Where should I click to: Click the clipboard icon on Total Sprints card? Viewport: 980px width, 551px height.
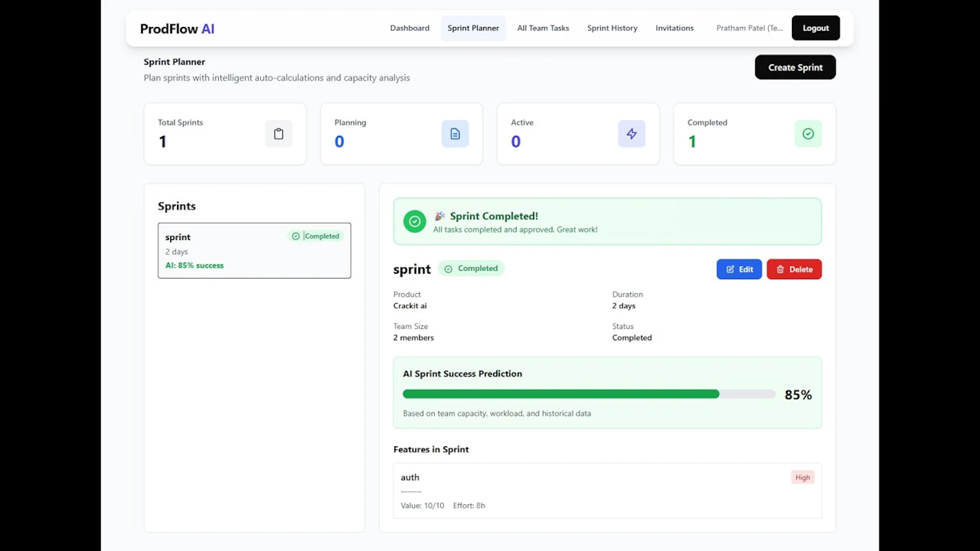(279, 133)
